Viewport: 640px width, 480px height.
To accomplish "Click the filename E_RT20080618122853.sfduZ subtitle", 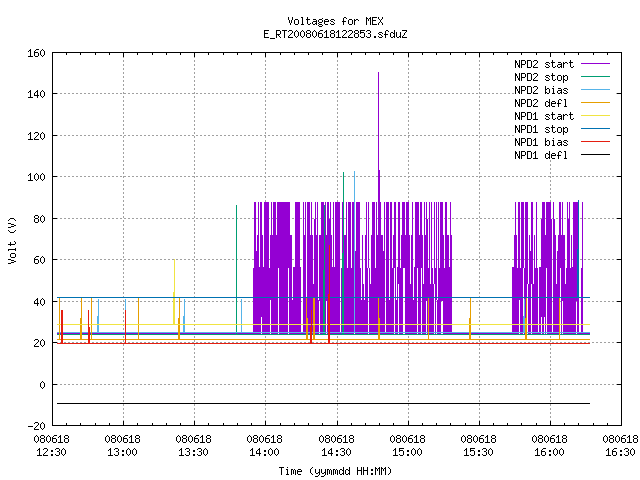I will click(x=335, y=34).
